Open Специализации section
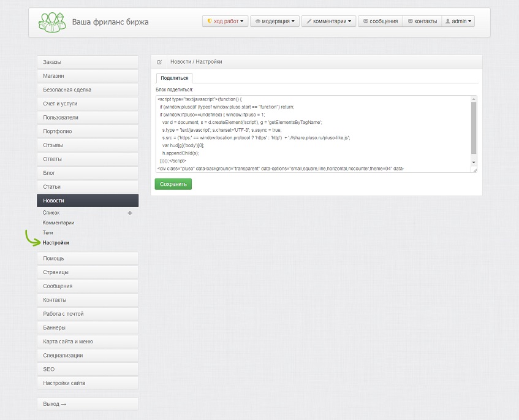This screenshot has height=420, width=519. point(88,356)
